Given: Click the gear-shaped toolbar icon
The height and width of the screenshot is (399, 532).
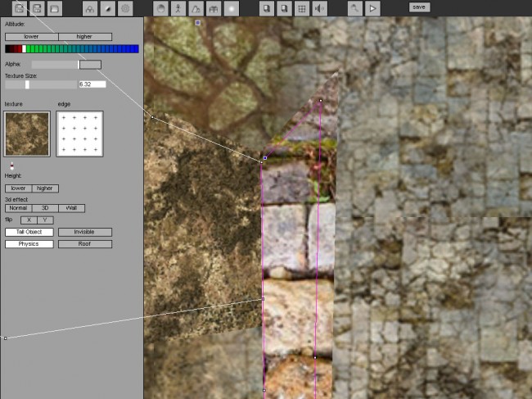Looking at the screenshot, I should (x=125, y=8).
